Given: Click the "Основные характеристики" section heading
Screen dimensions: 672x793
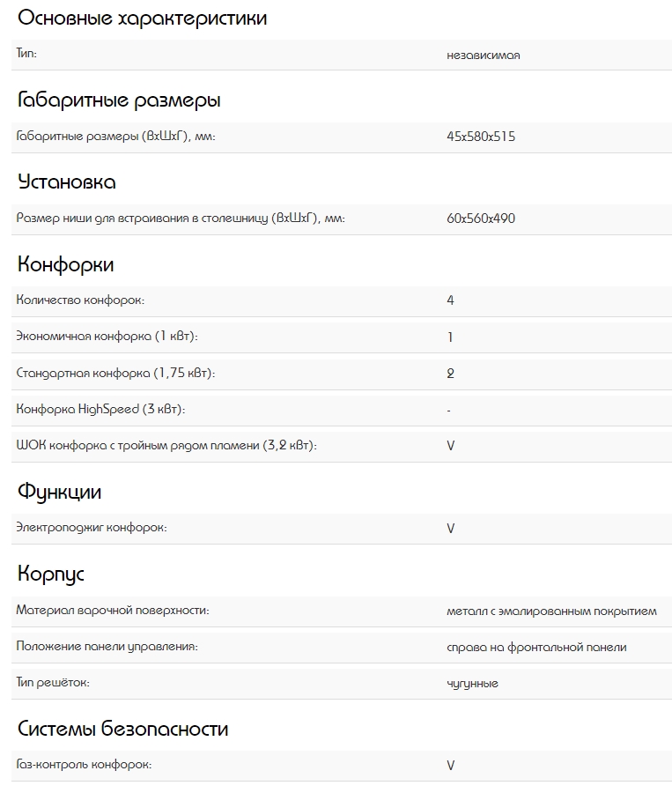Looking at the screenshot, I should (x=142, y=19).
